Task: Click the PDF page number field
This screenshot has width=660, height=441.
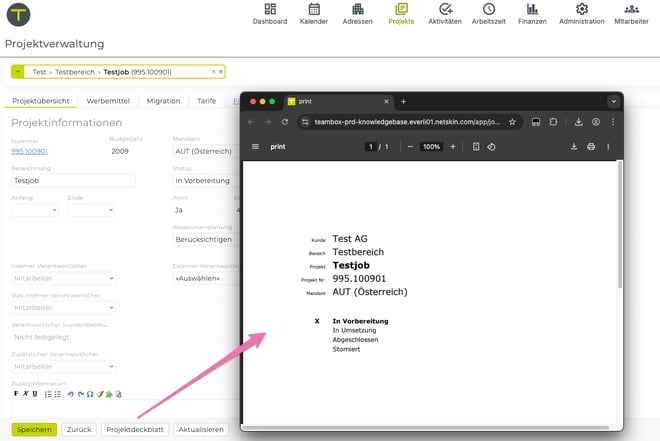Action: click(370, 146)
